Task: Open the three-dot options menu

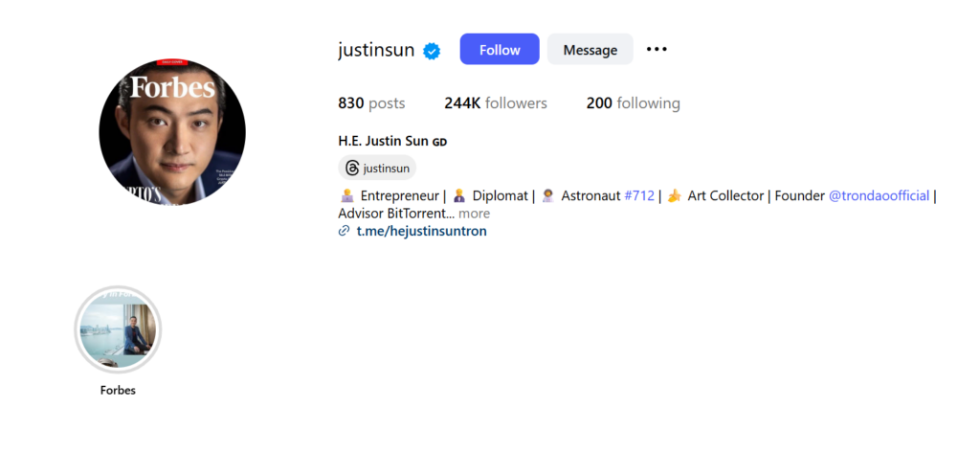Action: click(x=657, y=49)
